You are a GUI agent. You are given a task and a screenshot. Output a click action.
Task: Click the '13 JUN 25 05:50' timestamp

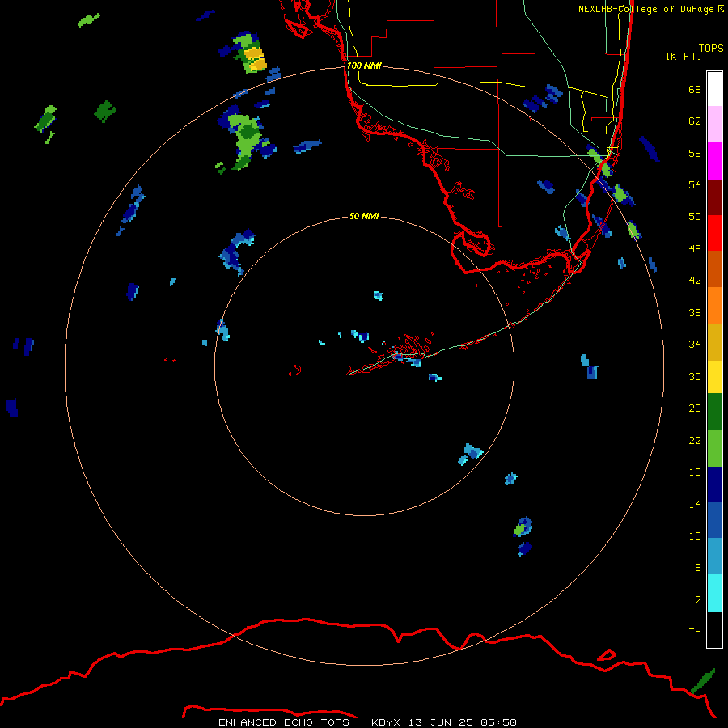(462, 722)
